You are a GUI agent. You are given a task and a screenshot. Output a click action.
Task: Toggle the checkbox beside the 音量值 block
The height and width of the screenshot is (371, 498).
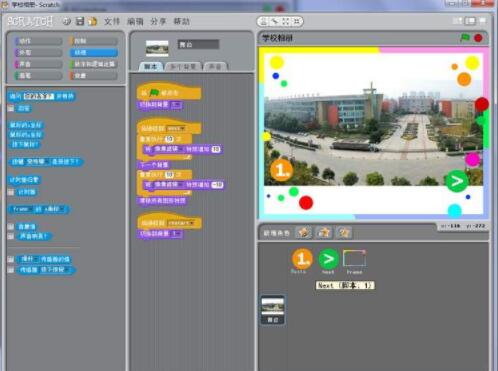pos(11,227)
